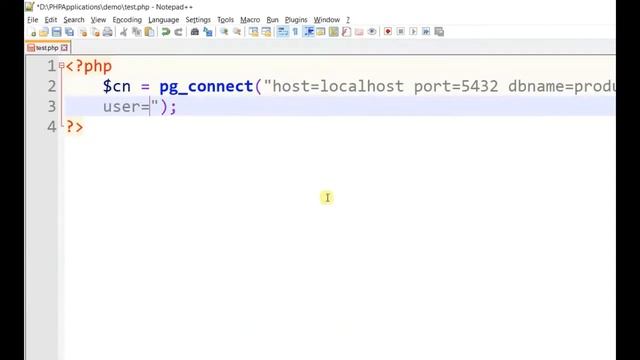Close the test.php tab with X
This screenshot has height=360, width=640.
pos(64,48)
